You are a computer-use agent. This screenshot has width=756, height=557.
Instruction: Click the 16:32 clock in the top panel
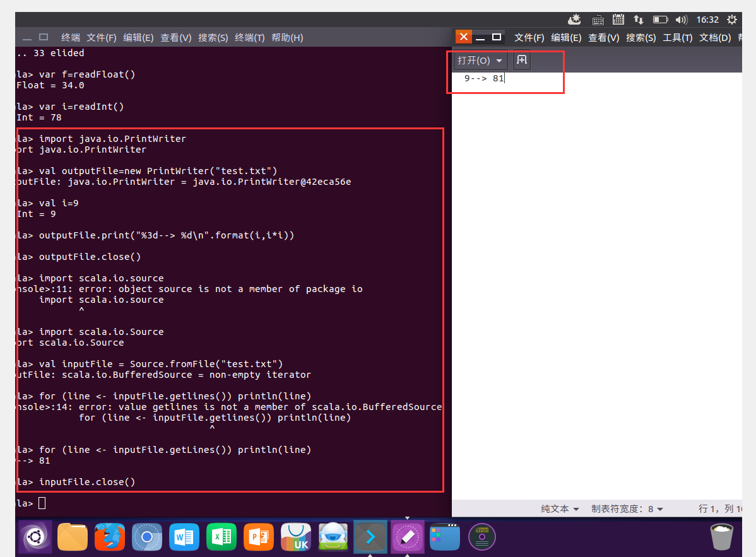[707, 20]
